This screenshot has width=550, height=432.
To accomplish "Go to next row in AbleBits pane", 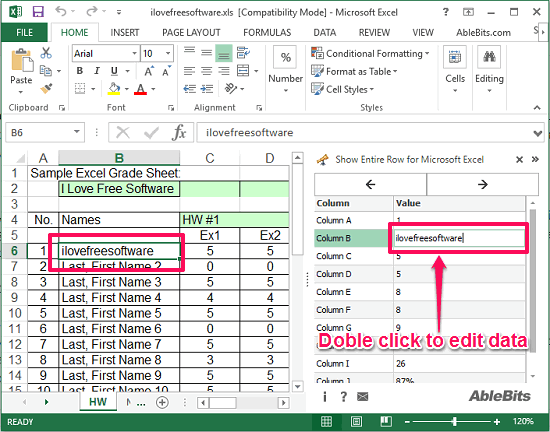I will click(x=483, y=184).
